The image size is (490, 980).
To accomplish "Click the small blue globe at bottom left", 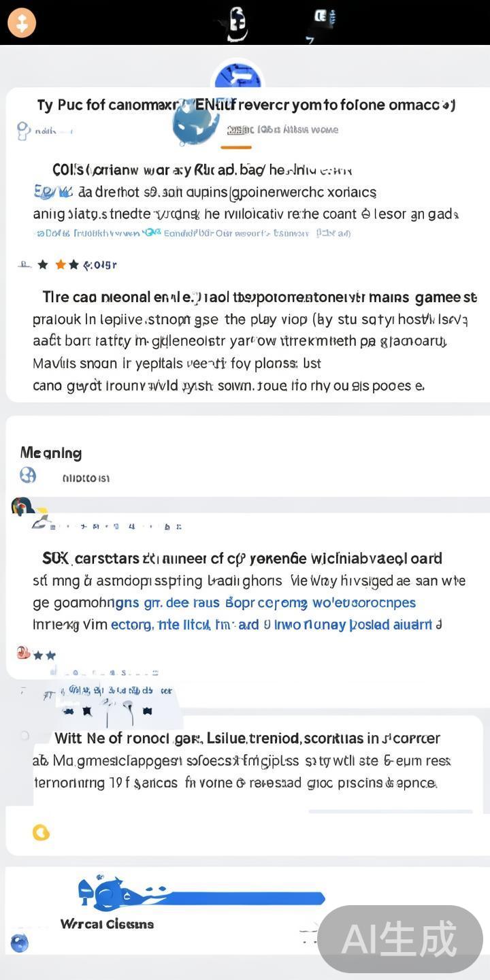I will [x=20, y=943].
